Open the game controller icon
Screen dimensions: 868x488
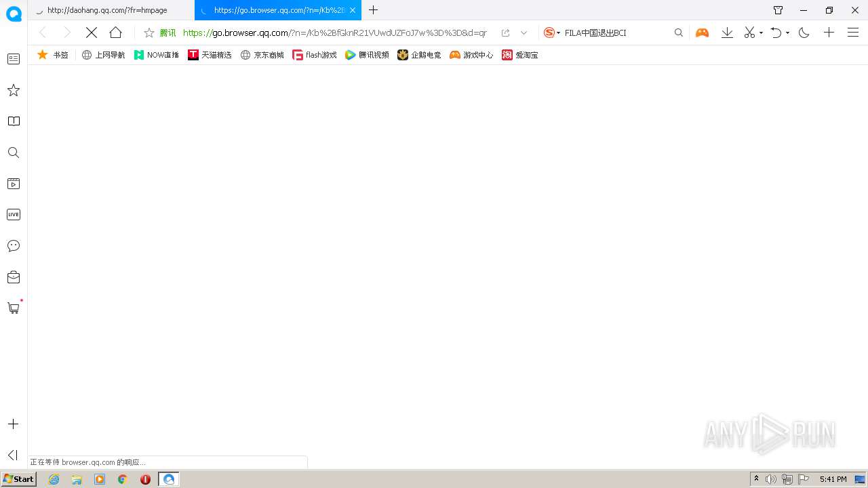coord(702,33)
